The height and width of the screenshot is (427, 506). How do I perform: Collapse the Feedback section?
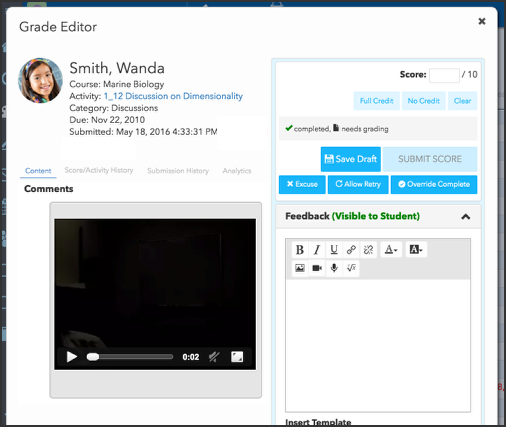pyautogui.click(x=466, y=217)
